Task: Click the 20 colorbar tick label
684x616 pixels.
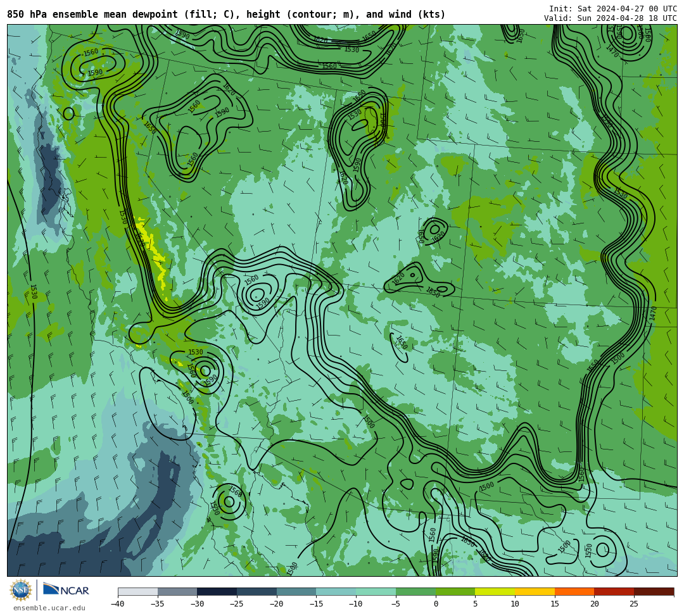Action: [594, 604]
